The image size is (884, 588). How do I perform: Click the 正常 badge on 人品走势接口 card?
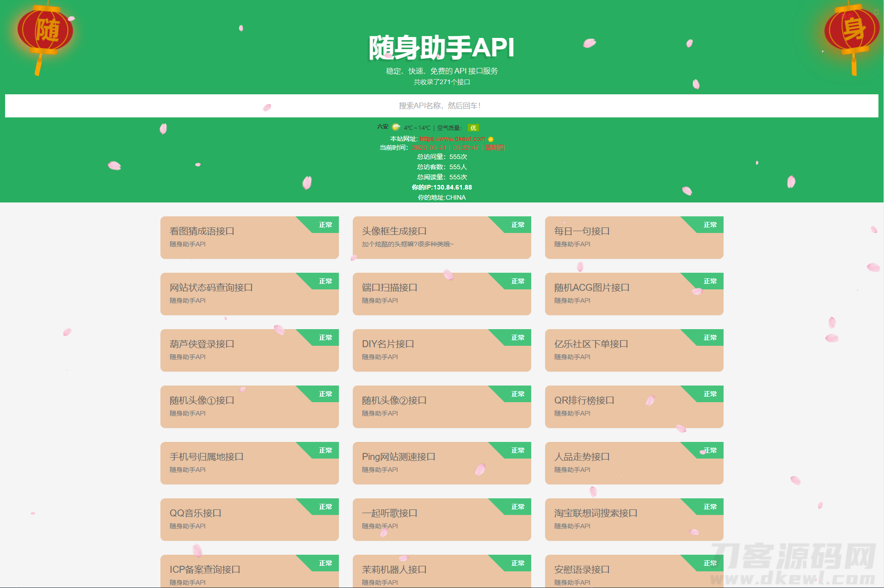tap(710, 450)
